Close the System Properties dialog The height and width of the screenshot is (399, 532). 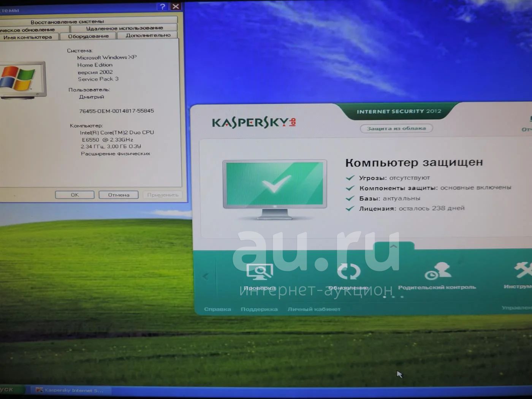pyautogui.click(x=176, y=6)
